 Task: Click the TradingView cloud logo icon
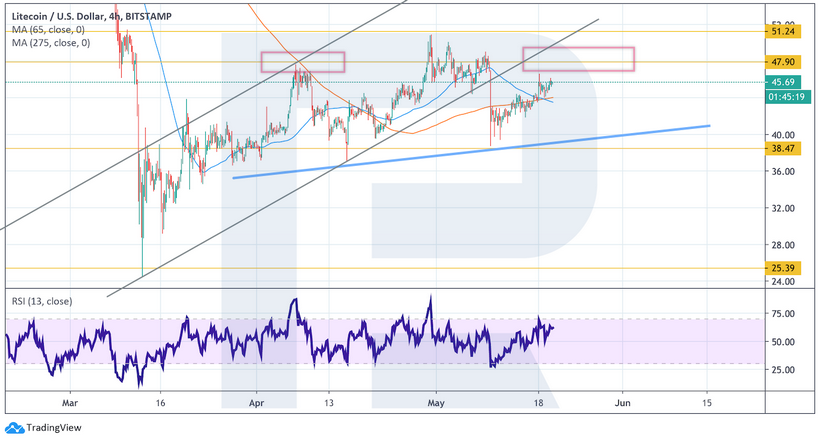[x=13, y=428]
